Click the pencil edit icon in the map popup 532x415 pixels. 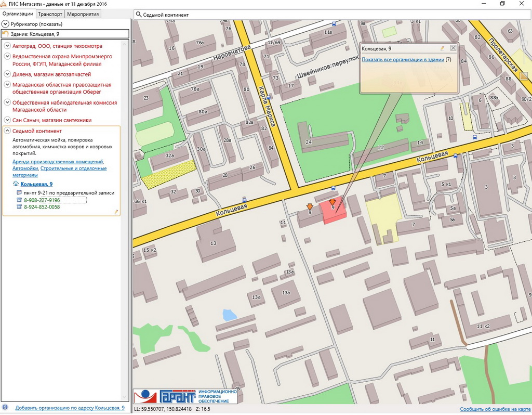pos(442,48)
